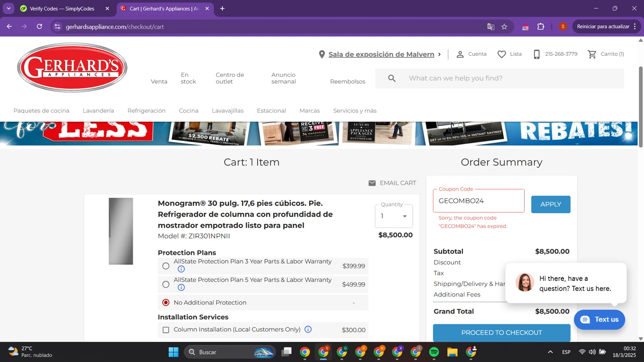Click the flag extension icon in toolbar

pos(526,27)
